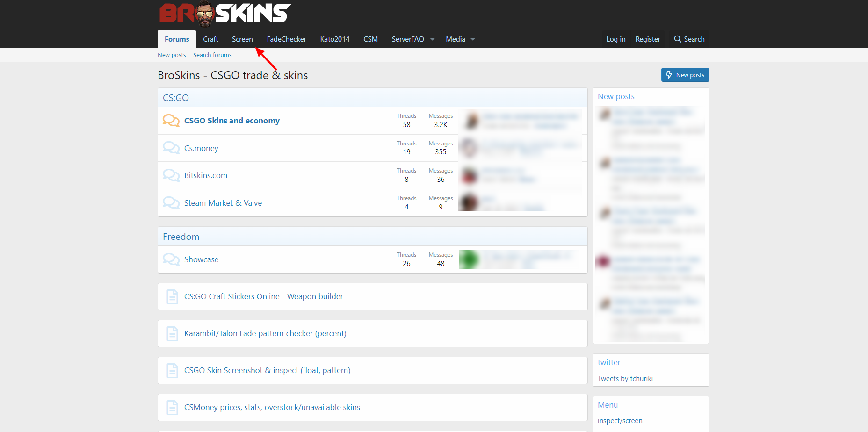Click the speech bubble icon beside Showcase
Screen dimensions: 868x432
pos(171,259)
